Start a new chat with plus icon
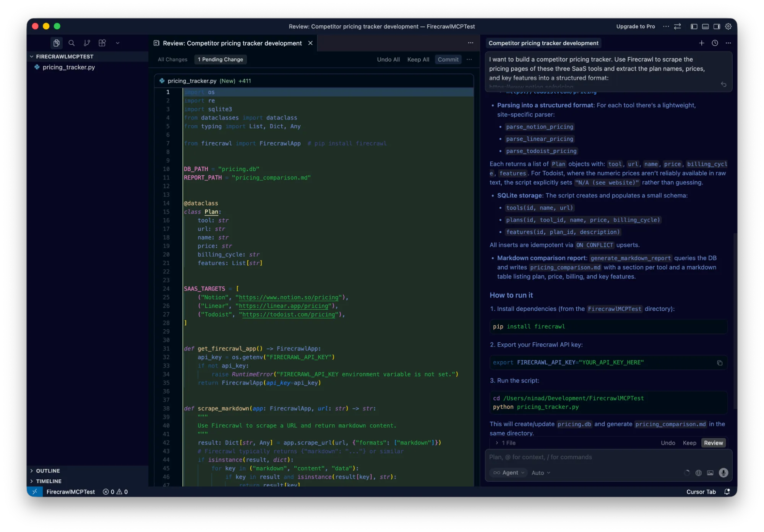764x532 pixels. coord(701,43)
